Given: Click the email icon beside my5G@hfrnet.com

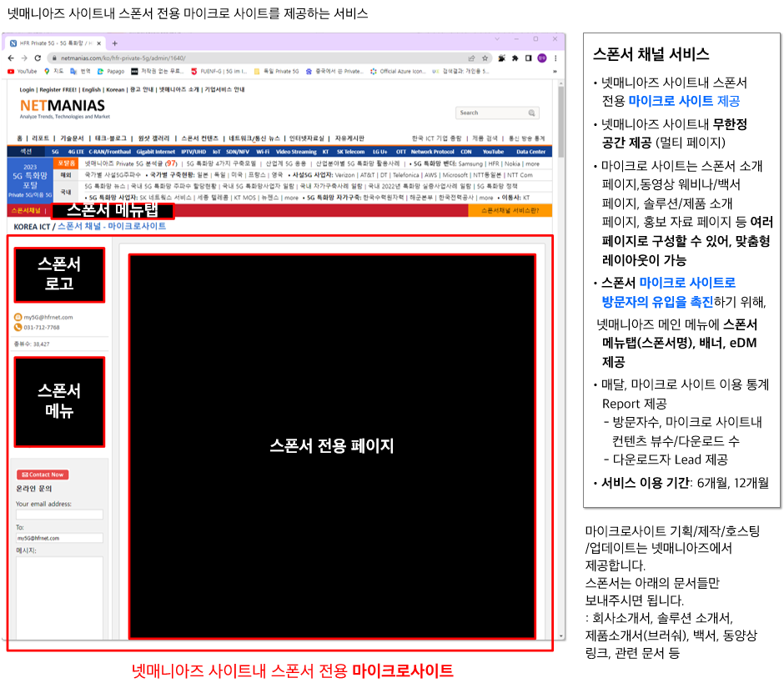Looking at the screenshot, I should (18, 317).
